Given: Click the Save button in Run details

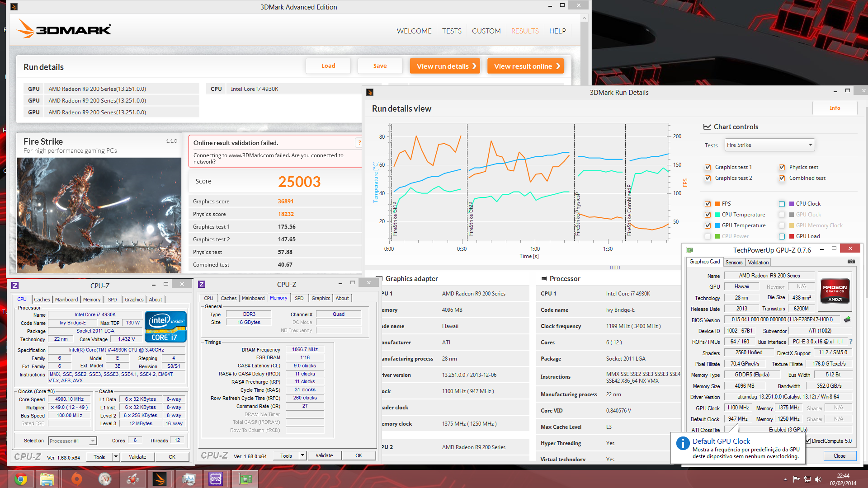Looking at the screenshot, I should (x=380, y=66).
